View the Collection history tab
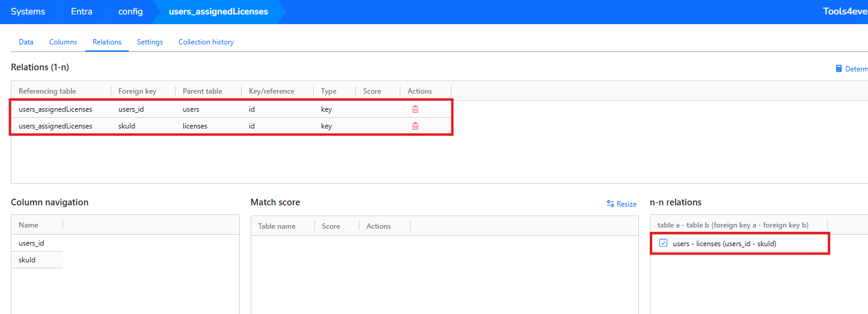The image size is (868, 314). pos(206,42)
